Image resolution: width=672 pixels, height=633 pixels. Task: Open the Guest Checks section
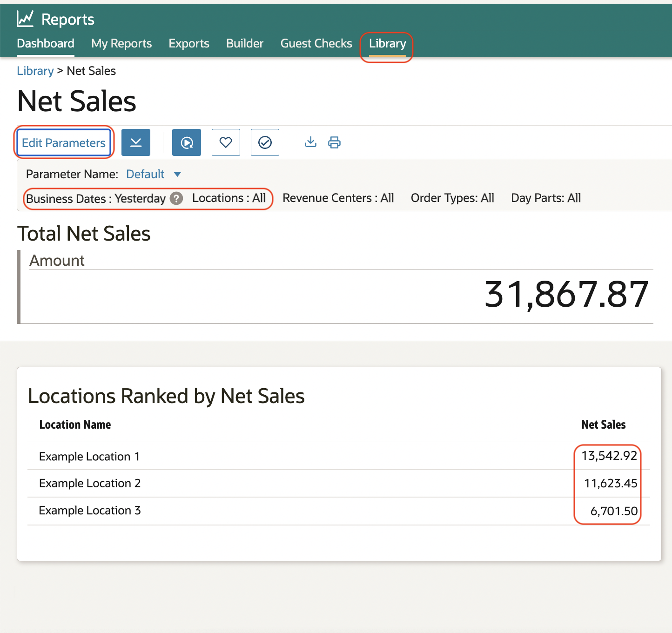pyautogui.click(x=316, y=43)
